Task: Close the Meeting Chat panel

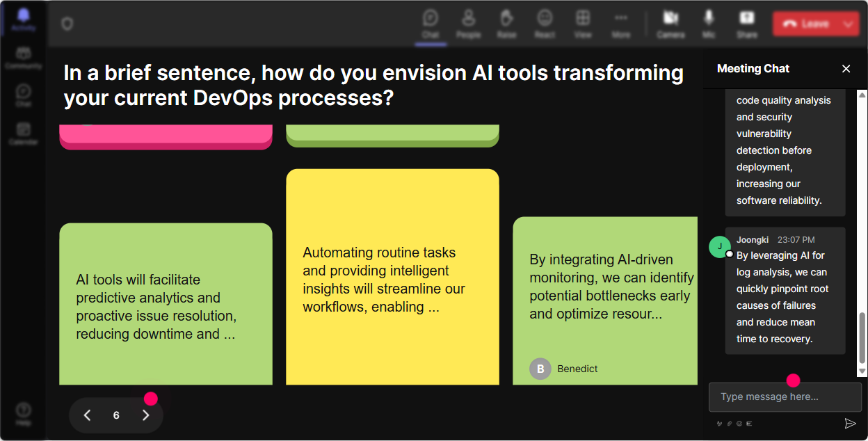Action: pos(846,68)
